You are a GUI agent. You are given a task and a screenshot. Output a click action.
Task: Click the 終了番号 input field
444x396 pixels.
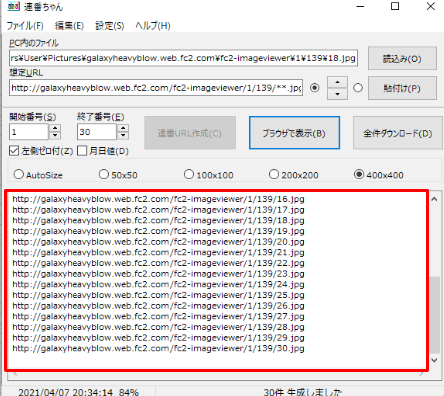coord(97,132)
